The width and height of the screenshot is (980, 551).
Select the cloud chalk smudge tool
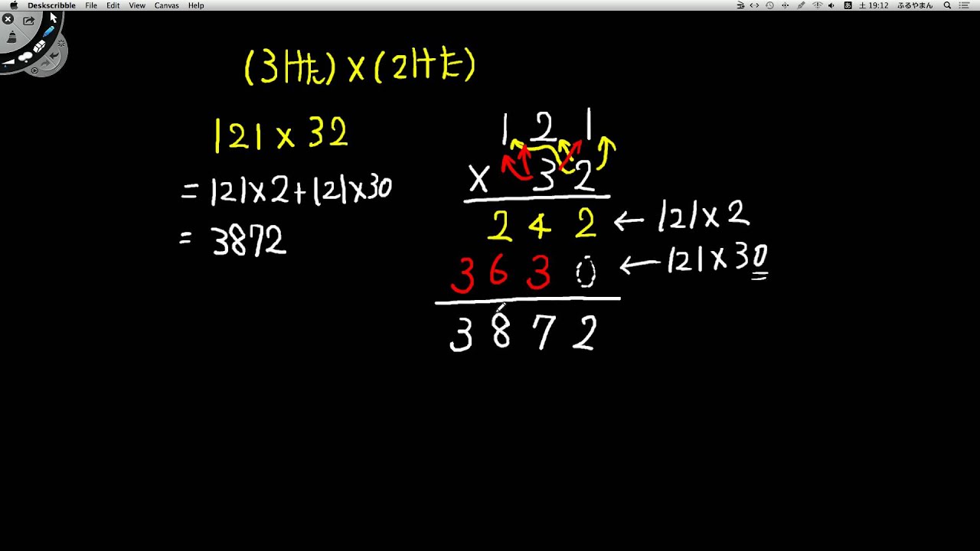point(25,57)
